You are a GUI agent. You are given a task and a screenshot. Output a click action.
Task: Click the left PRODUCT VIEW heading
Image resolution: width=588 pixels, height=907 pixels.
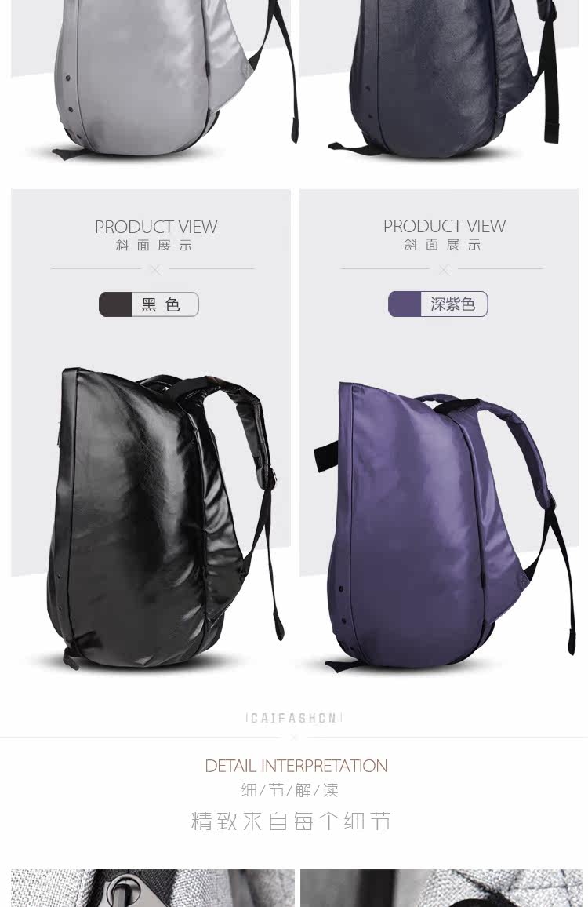156,227
